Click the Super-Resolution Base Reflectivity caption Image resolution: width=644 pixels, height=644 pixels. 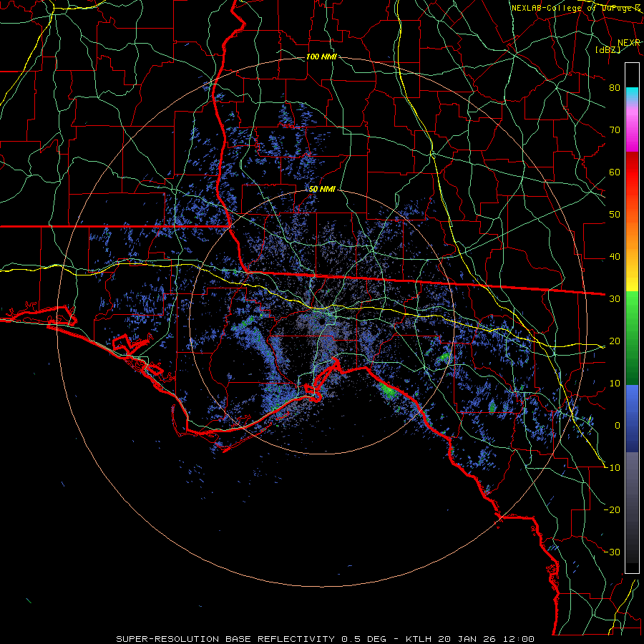click(325, 639)
